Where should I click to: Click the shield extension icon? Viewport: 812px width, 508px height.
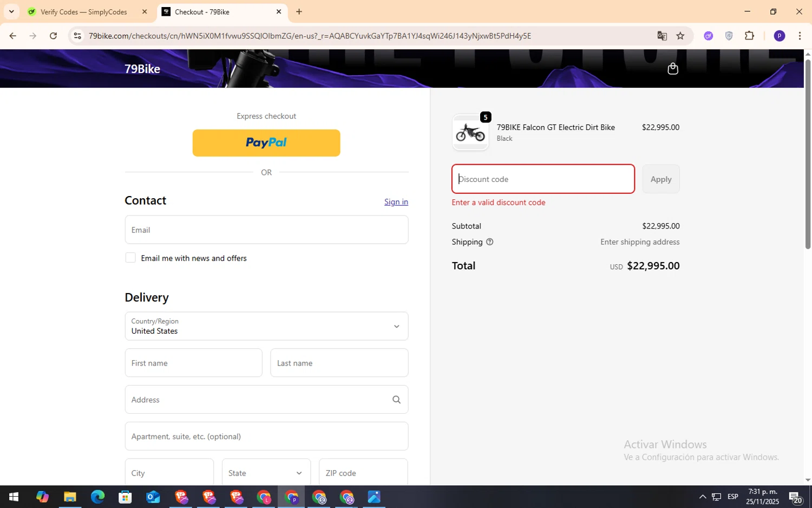click(729, 36)
